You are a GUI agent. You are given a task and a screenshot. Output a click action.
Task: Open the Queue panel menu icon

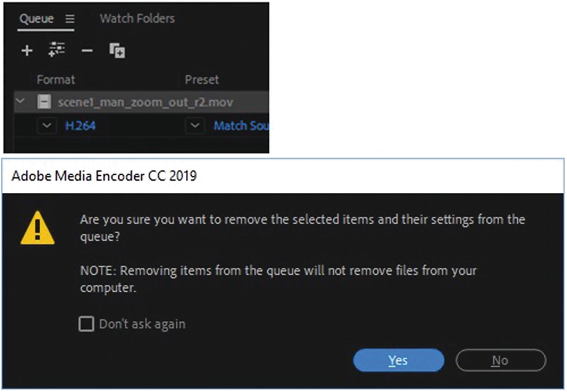pos(70,19)
